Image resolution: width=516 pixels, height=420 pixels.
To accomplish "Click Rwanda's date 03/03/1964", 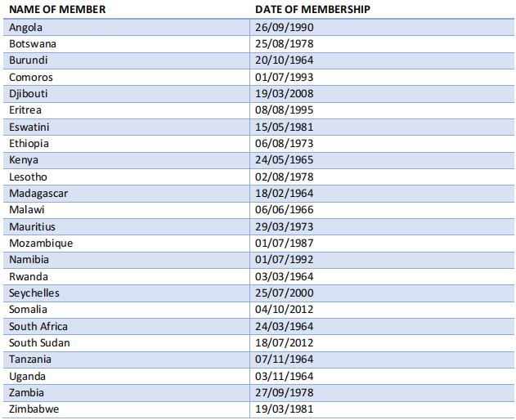I will point(285,277).
